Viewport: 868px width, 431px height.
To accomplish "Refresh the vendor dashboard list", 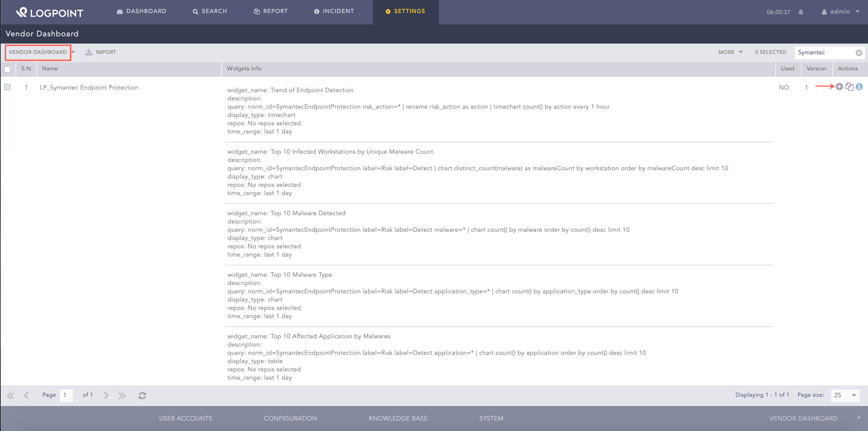I will coord(142,395).
